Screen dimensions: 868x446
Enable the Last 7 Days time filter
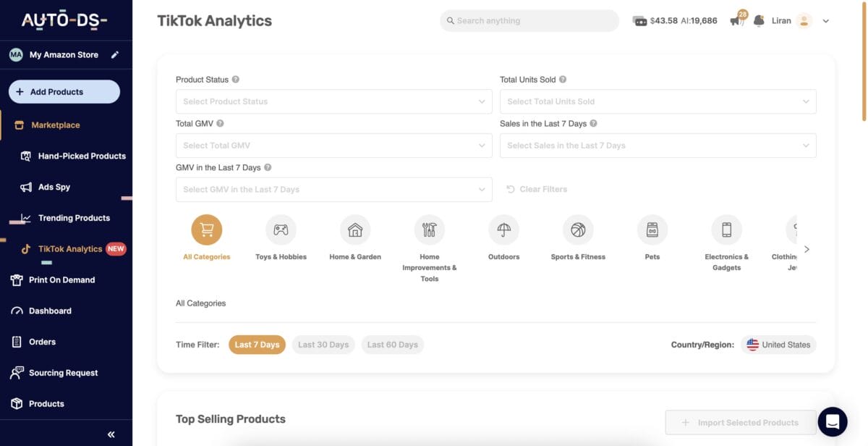[257, 345]
